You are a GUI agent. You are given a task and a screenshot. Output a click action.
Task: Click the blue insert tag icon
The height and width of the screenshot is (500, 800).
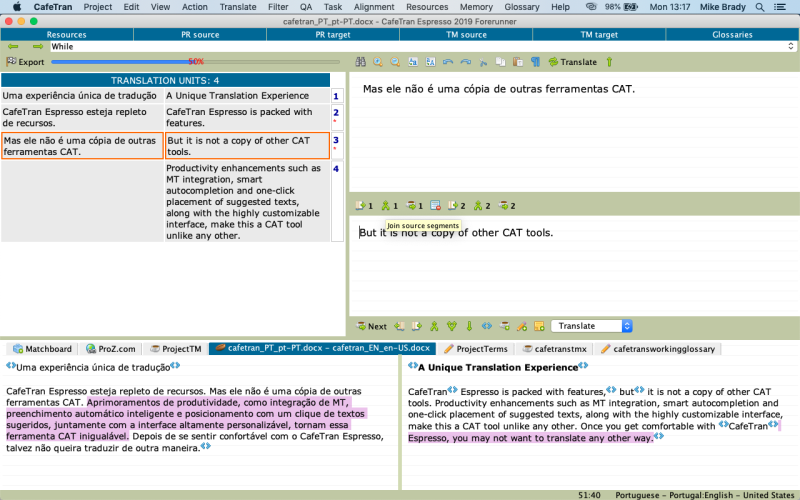(x=487, y=326)
